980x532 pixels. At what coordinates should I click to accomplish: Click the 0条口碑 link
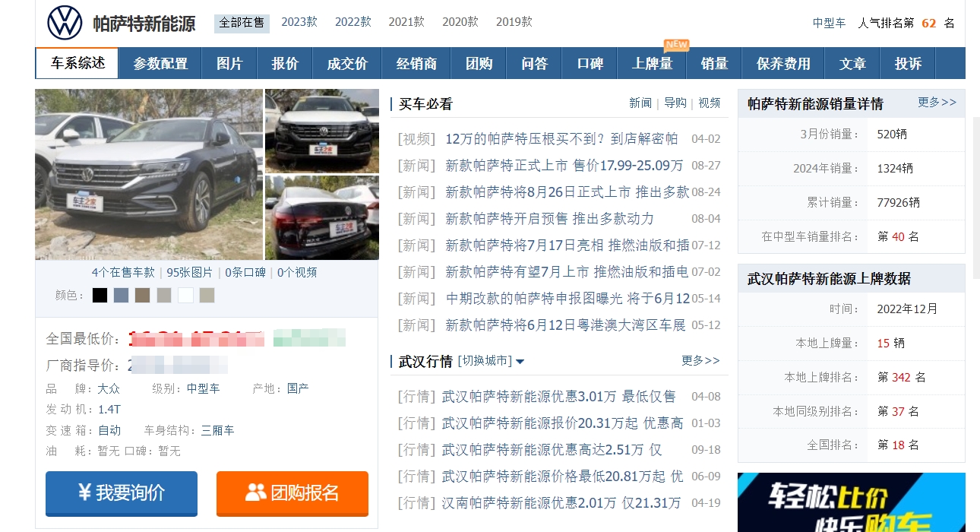click(x=245, y=272)
